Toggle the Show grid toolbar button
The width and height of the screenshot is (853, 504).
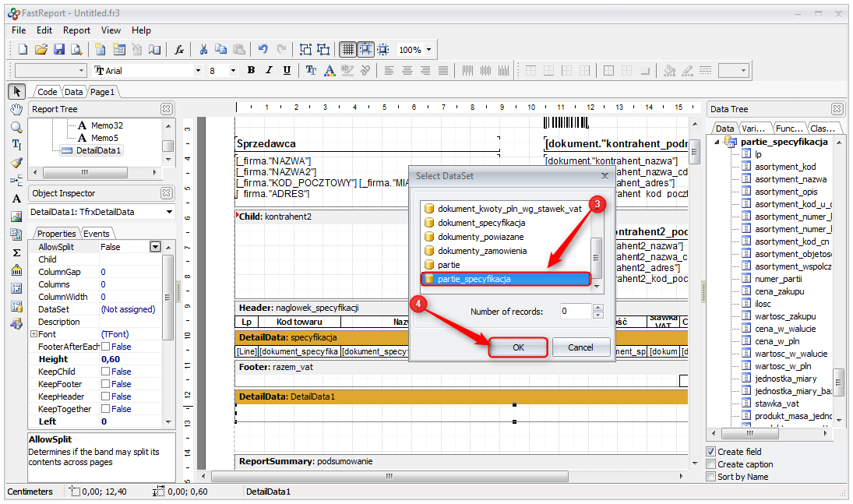(x=347, y=50)
